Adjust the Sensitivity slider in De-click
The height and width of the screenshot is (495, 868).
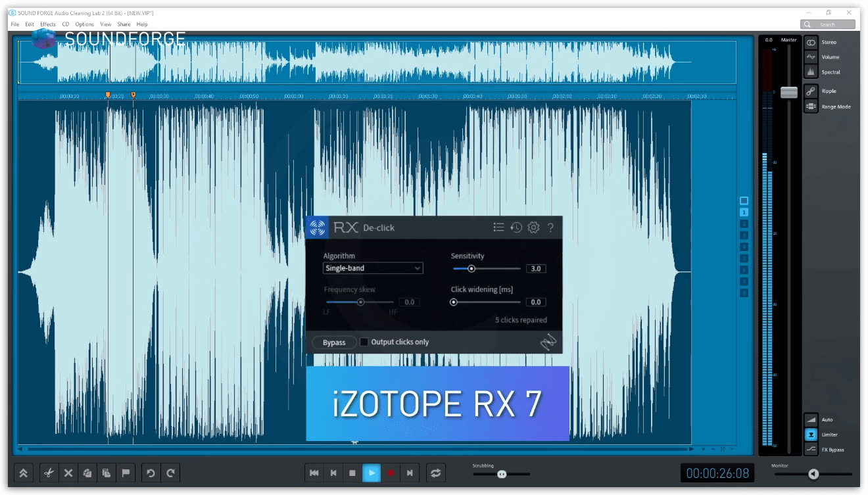point(471,268)
